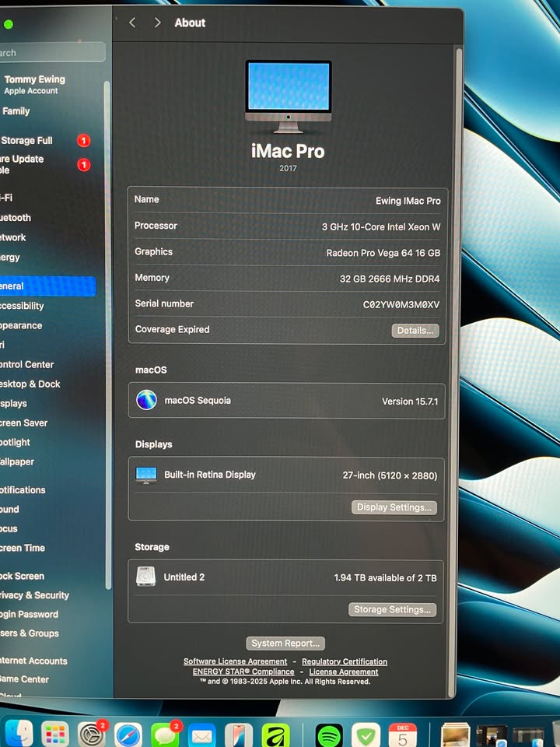The image size is (560, 747).
Task: Go forward with the right chevron
Action: point(157,23)
